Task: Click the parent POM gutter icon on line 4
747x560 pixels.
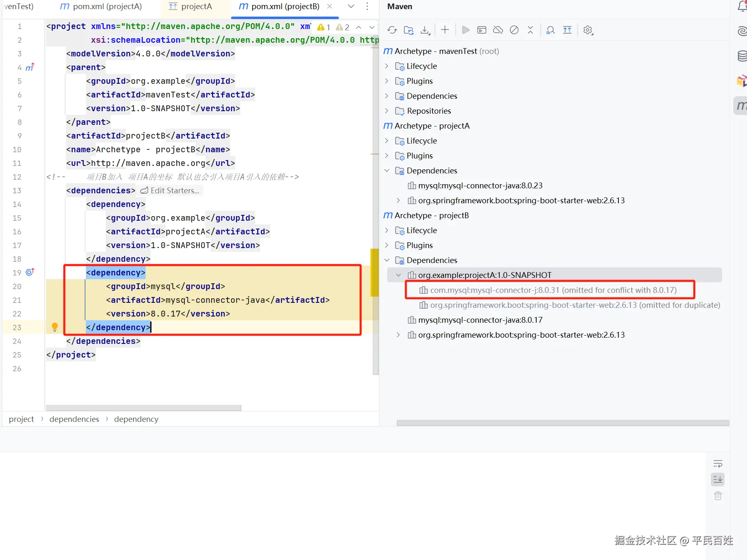Action: [30, 67]
